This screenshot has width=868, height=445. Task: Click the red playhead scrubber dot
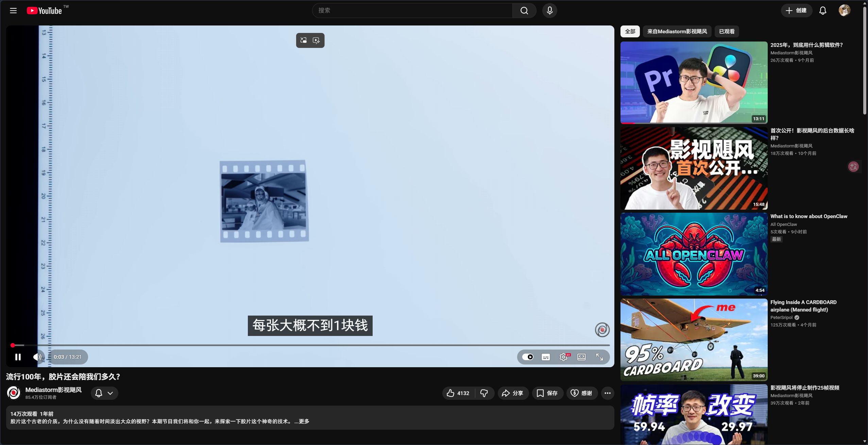pyautogui.click(x=13, y=345)
